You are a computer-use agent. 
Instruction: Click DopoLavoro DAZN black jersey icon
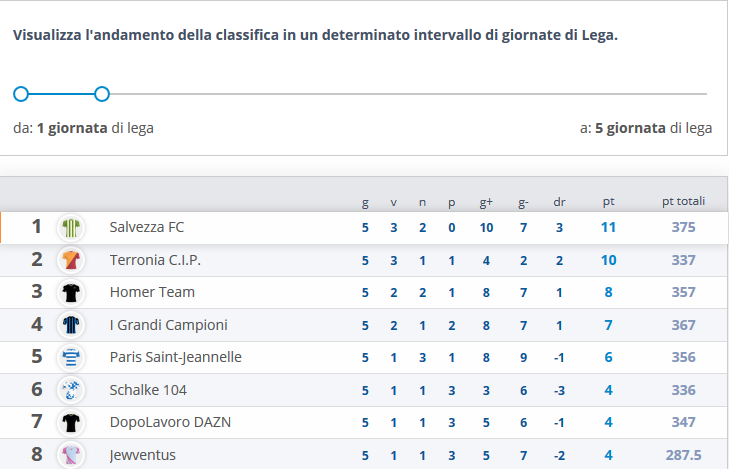tap(70, 422)
